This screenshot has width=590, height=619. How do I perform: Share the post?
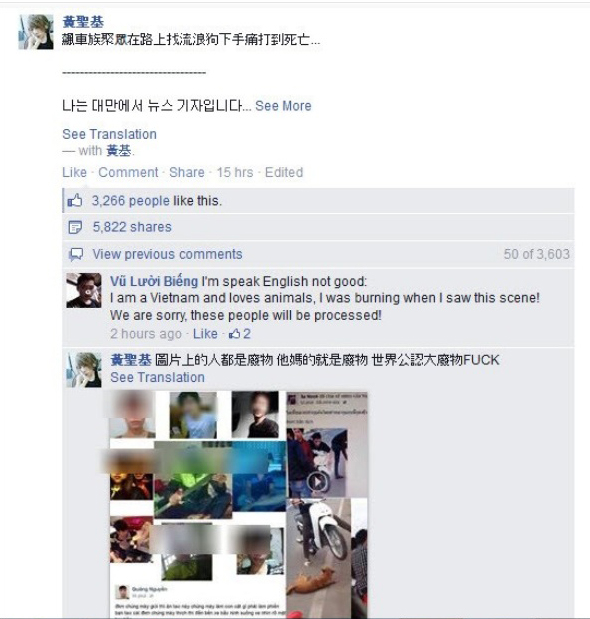tap(187, 173)
